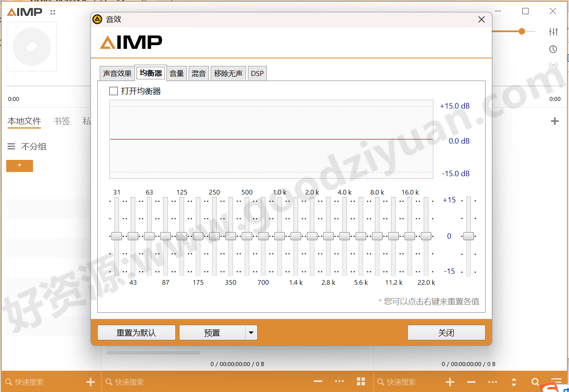Open the AIMP logo main menu
Image resolution: width=569 pixels, height=392 pixels.
pyautogui.click(x=24, y=12)
